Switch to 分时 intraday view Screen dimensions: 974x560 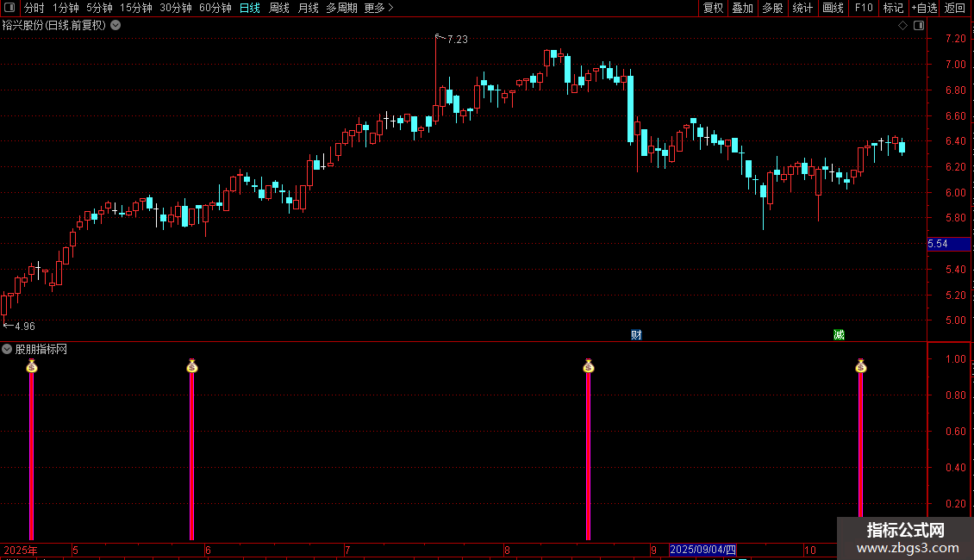click(34, 8)
